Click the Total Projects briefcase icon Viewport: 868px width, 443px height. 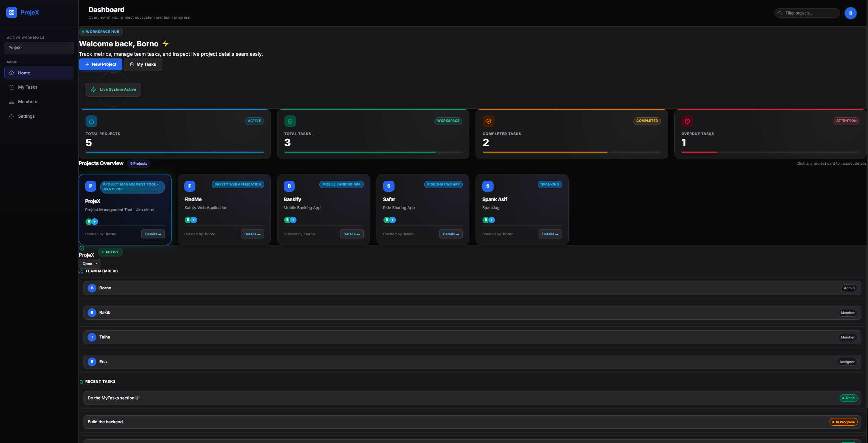pos(91,121)
